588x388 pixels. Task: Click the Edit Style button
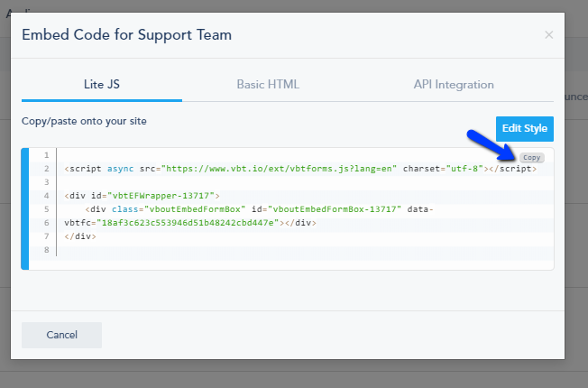tap(525, 129)
